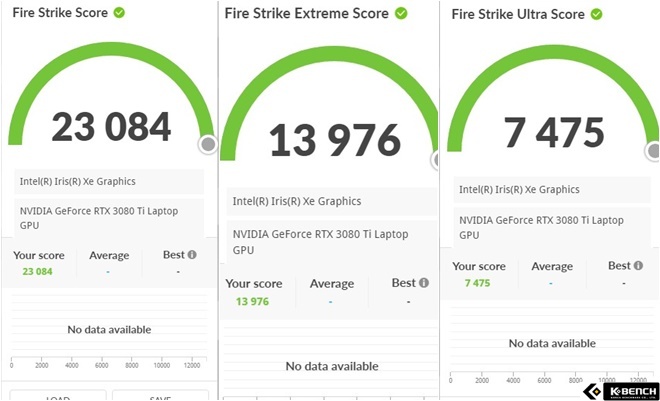Click the Fire Strike Ultra Score title
This screenshot has height=401, width=660.
pos(518,14)
